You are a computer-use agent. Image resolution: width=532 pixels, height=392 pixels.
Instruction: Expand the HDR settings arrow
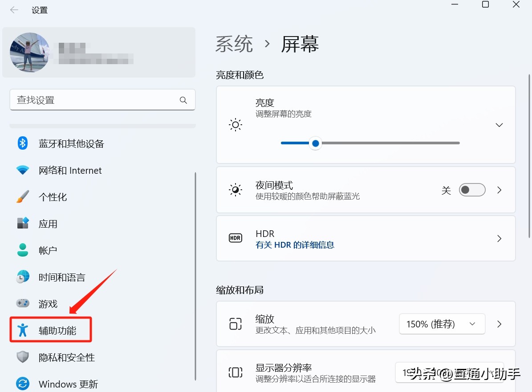[x=499, y=239]
